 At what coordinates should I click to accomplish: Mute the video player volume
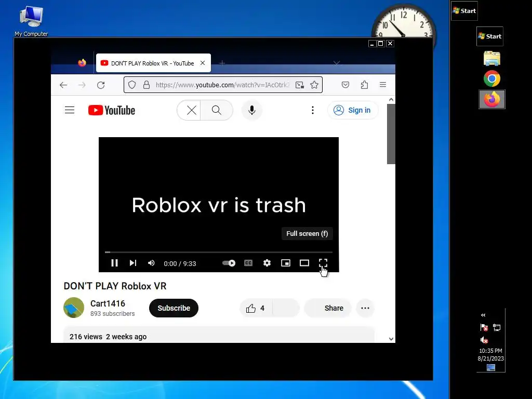(151, 263)
